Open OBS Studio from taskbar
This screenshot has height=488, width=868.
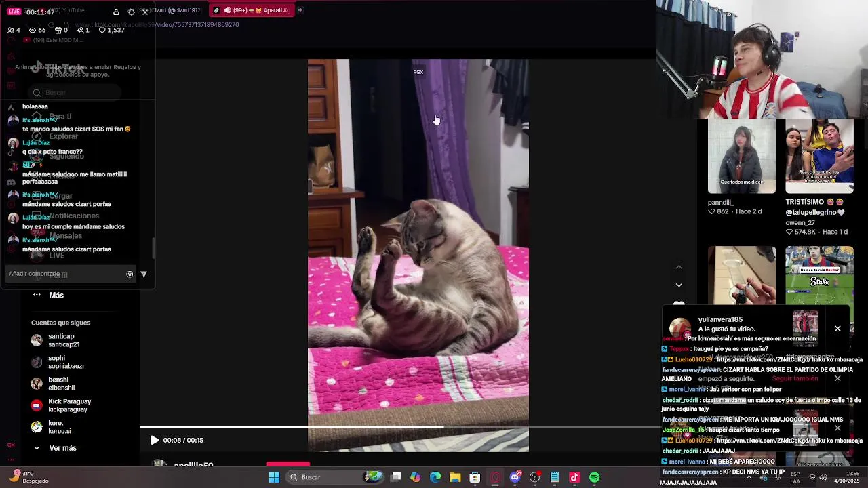click(535, 477)
